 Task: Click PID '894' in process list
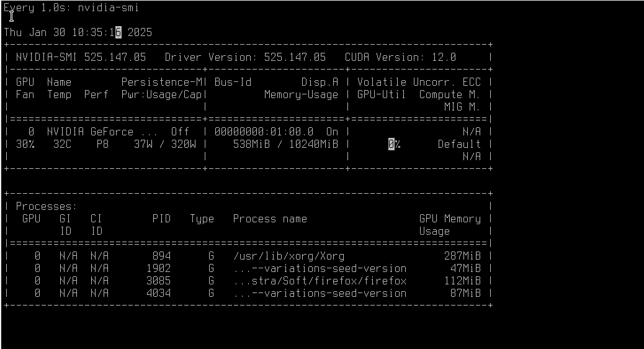[x=161, y=256]
